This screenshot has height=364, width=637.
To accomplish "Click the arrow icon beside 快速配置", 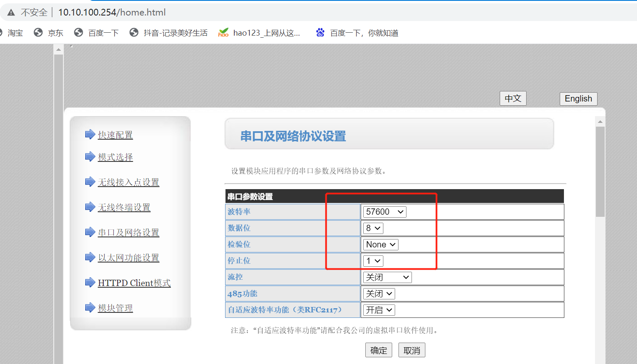I will click(90, 134).
